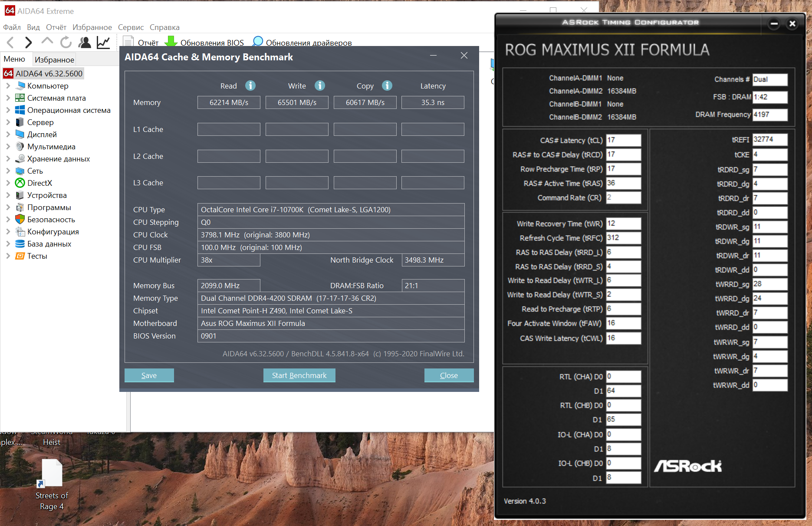
Task: Open the user profile toolbar icon
Action: (x=85, y=43)
